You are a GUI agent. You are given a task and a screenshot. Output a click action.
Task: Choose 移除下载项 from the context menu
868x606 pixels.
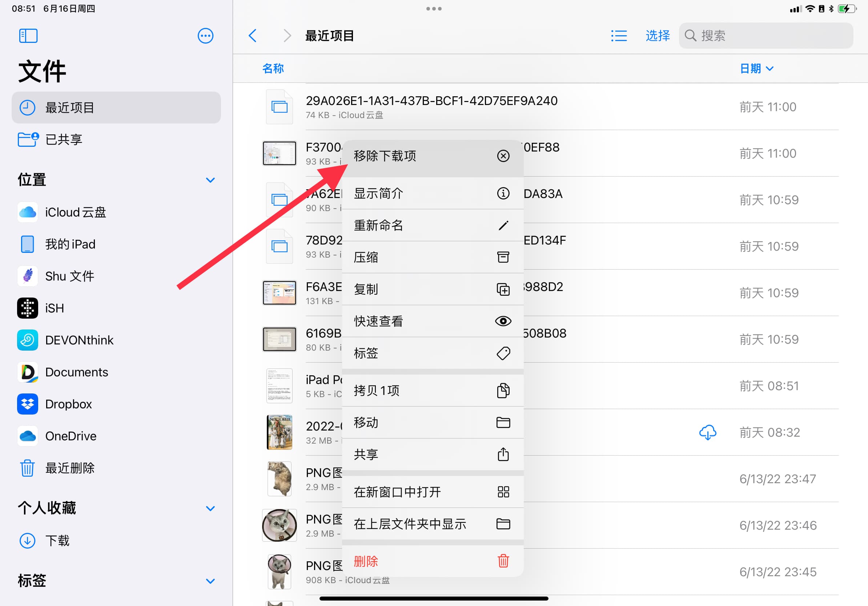click(433, 159)
